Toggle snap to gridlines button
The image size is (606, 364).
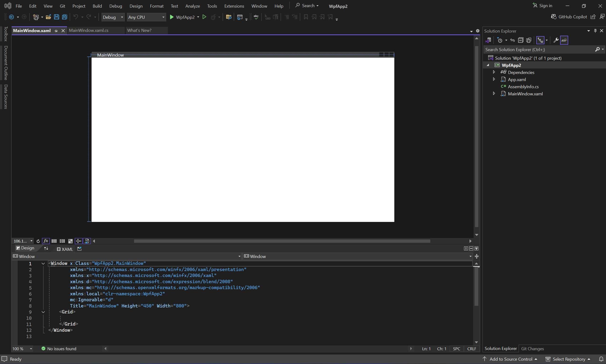[62, 241]
